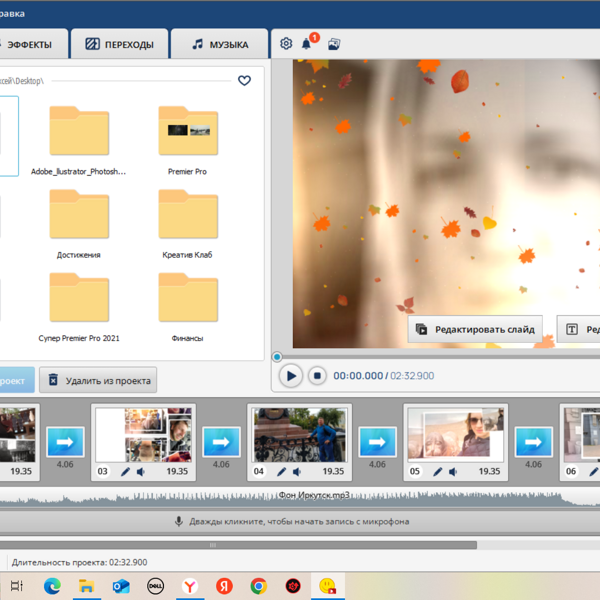Add current folder to favorites with heart icon
Image resolution: width=600 pixels, height=600 pixels.
[244, 81]
